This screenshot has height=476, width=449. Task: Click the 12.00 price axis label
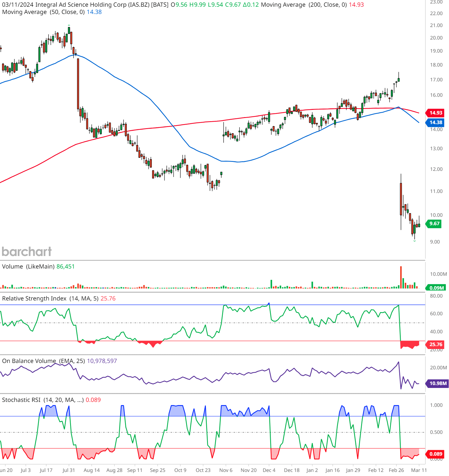point(436,169)
